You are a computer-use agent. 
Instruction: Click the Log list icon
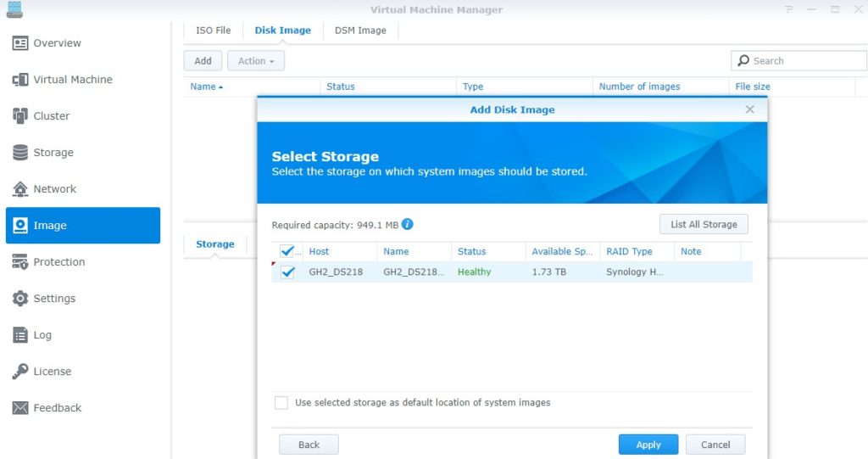pos(20,335)
